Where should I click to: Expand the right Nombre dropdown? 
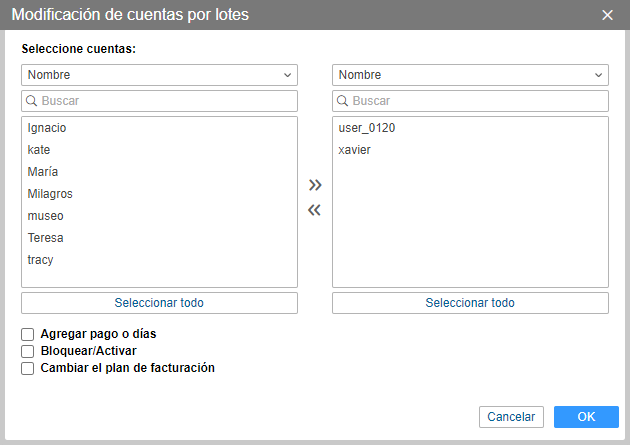(470, 75)
